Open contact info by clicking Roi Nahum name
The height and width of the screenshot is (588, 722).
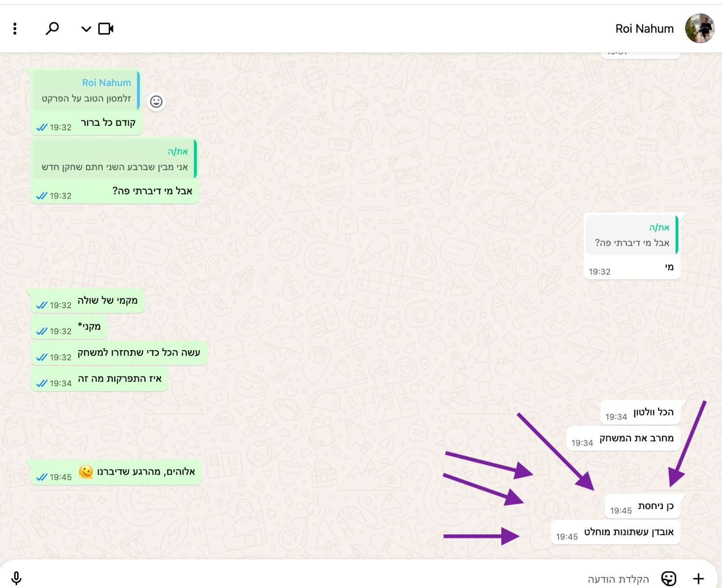point(644,29)
